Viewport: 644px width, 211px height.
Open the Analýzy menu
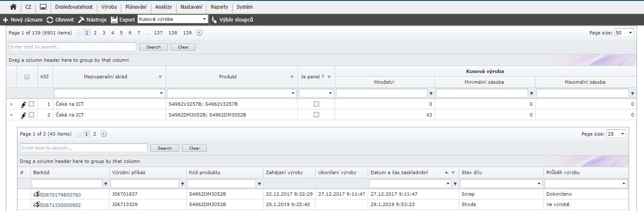point(163,7)
